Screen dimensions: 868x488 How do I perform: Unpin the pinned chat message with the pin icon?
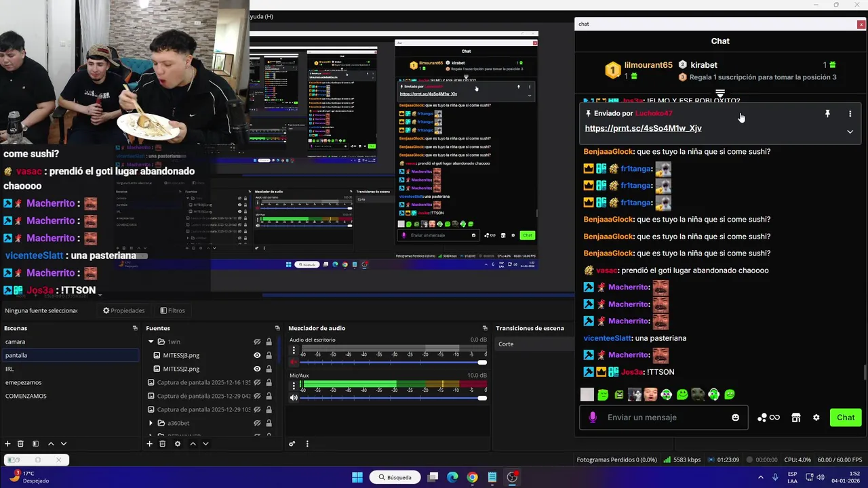(x=827, y=114)
